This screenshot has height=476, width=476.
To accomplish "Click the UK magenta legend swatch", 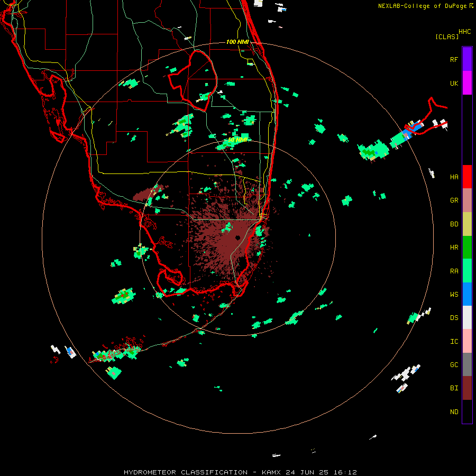I will point(467,83).
